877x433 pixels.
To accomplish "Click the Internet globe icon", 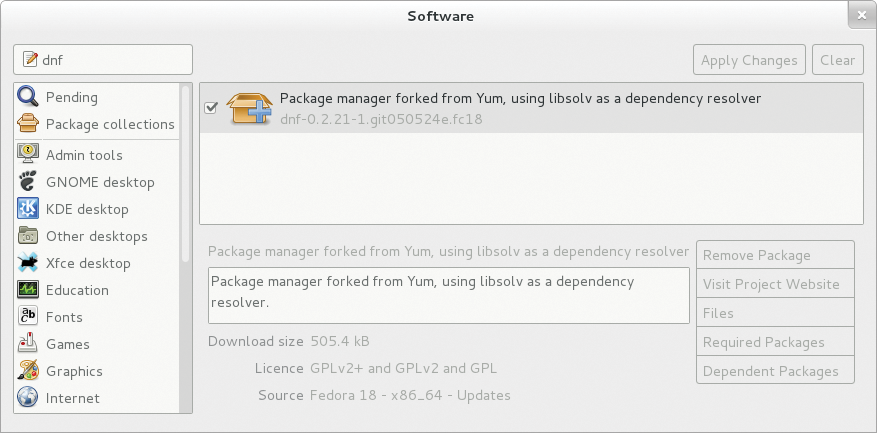I will click(28, 398).
